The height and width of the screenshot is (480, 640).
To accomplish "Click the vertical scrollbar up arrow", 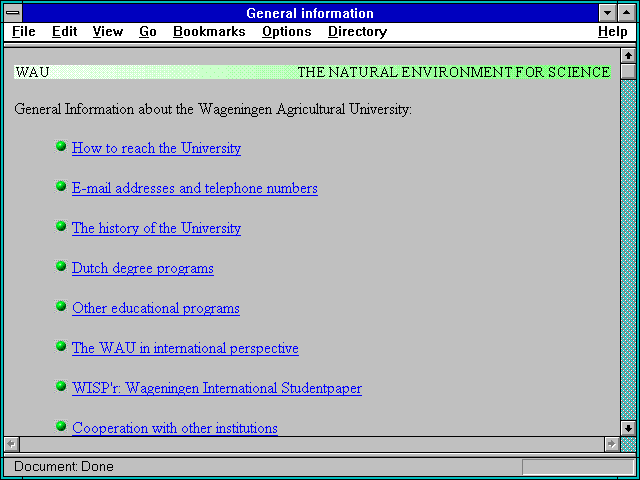I will [628, 56].
